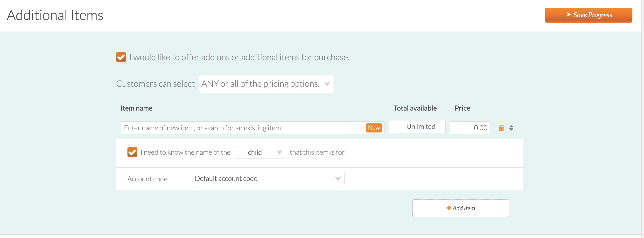The height and width of the screenshot is (238, 644).
Task: Click the Account code label
Action: pyautogui.click(x=147, y=179)
